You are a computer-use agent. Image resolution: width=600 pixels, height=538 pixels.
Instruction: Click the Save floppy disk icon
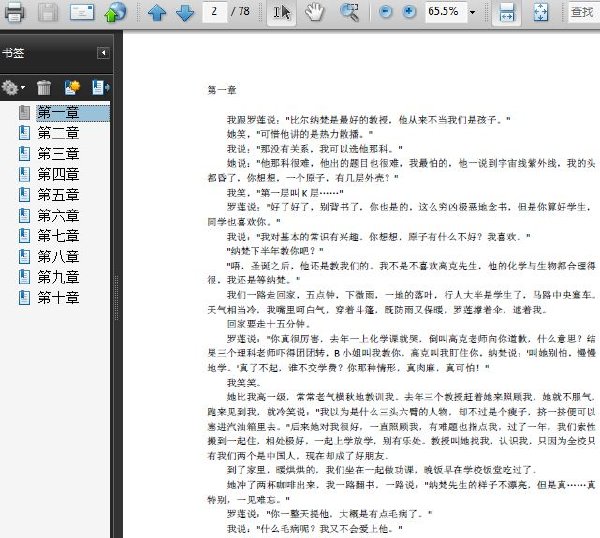[48, 12]
